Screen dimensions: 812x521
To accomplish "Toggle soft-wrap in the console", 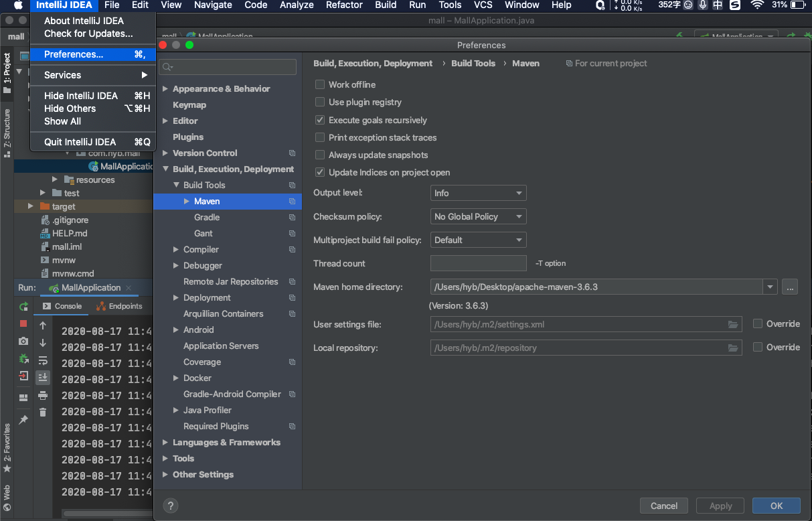I will (43, 360).
